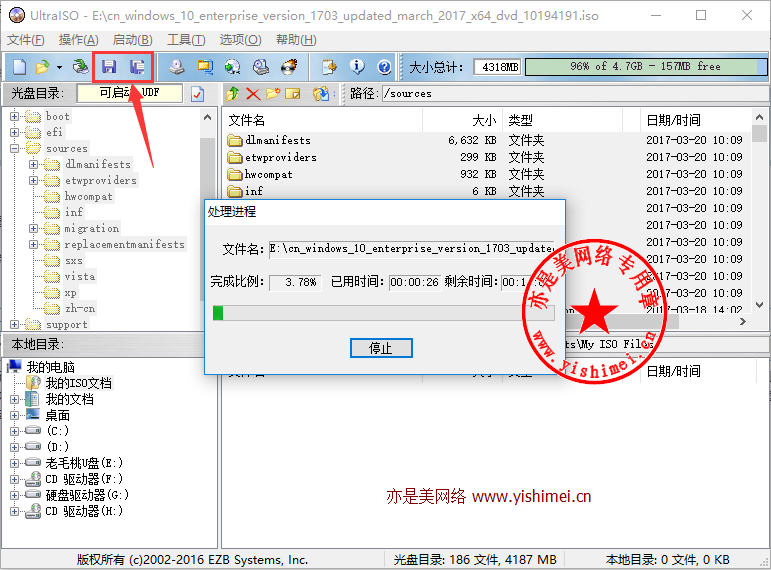Expand the boot folder tree node
The width and height of the screenshot is (771, 570).
coord(14,117)
